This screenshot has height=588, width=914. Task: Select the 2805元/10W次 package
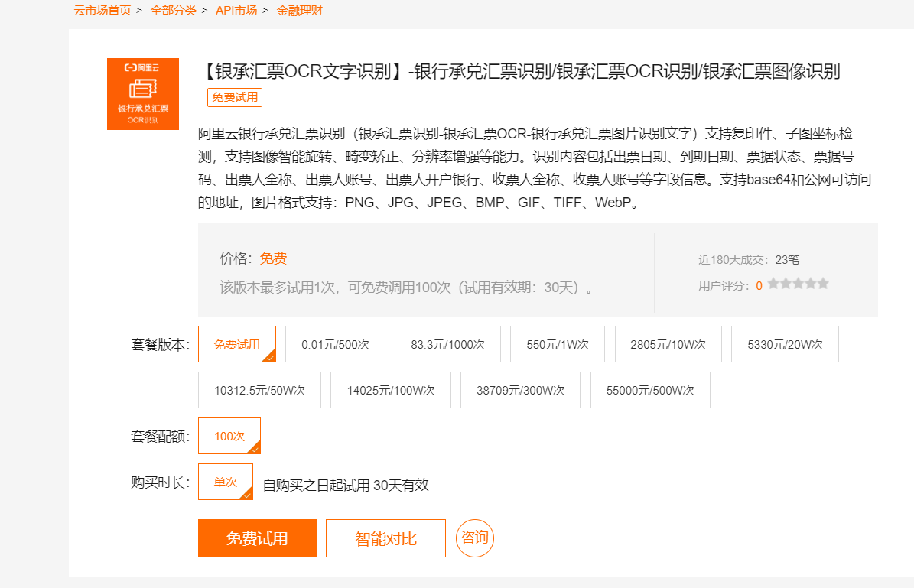668,344
